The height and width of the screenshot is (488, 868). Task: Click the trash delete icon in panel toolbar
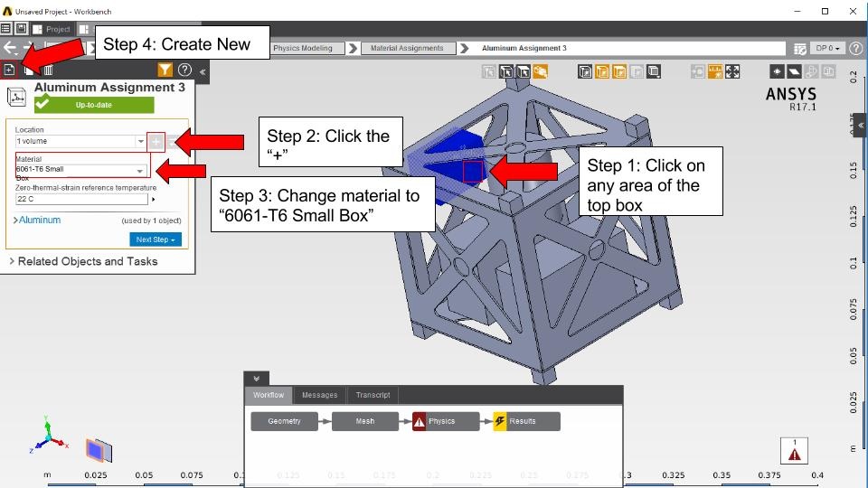coord(48,70)
